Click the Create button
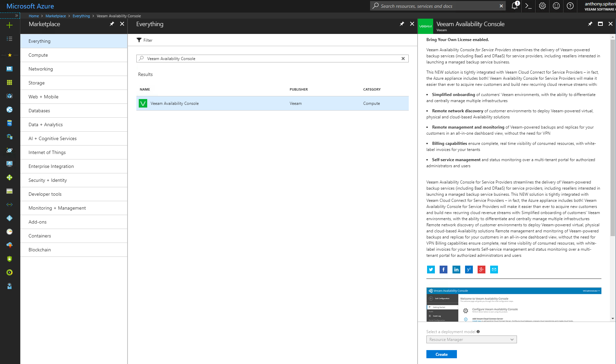This screenshot has height=364, width=616. click(442, 354)
